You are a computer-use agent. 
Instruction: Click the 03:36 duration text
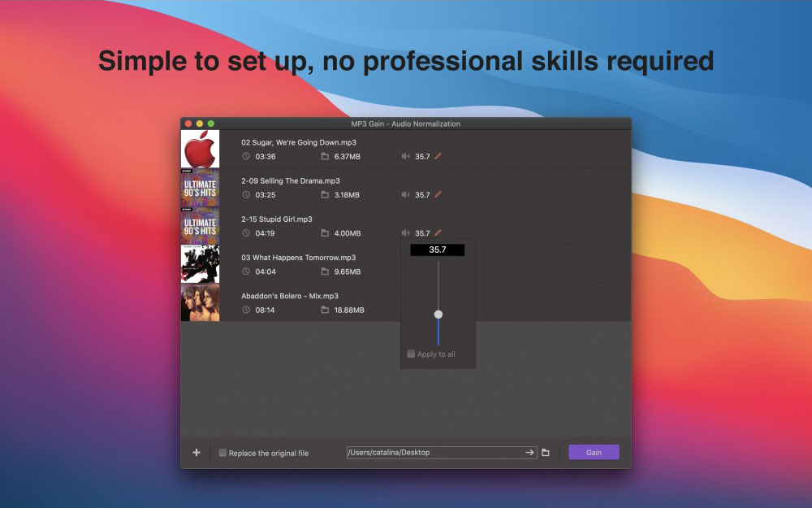(x=266, y=157)
